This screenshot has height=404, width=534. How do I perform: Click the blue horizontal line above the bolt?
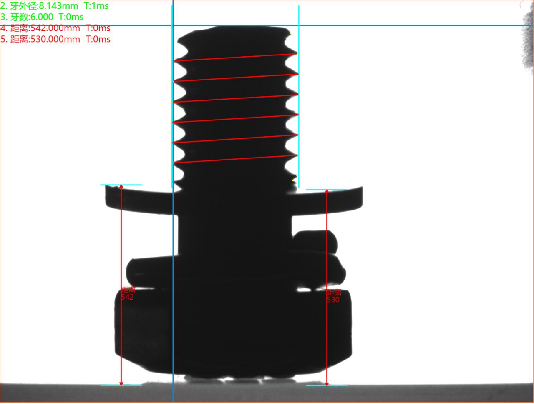267,25
